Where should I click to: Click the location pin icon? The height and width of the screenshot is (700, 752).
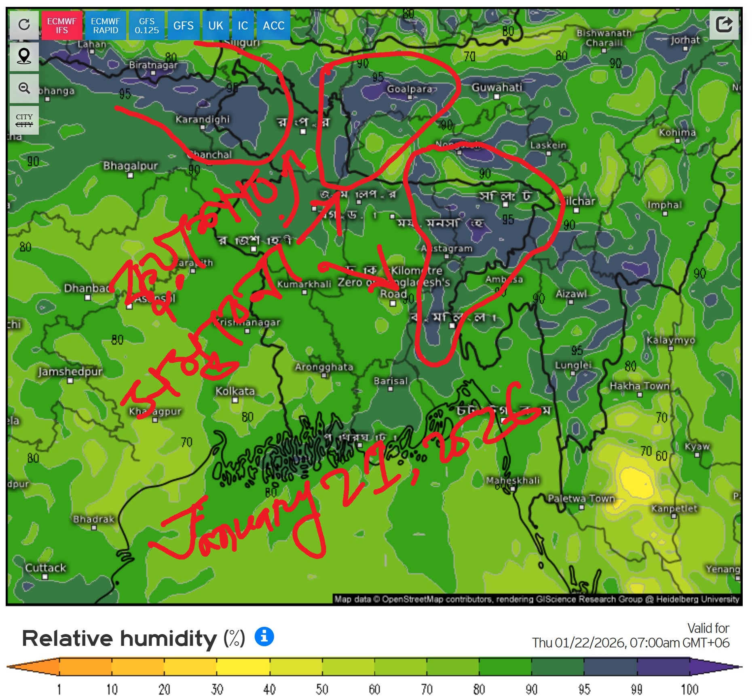tap(24, 57)
